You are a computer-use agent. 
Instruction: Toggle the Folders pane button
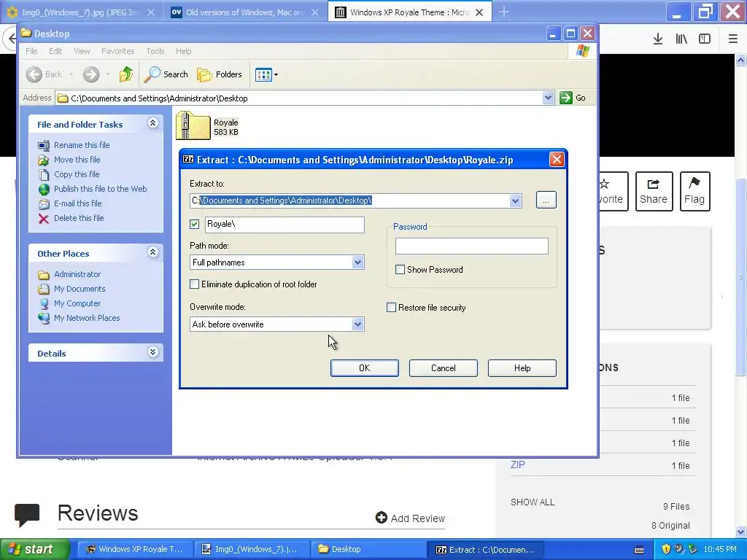pyautogui.click(x=220, y=74)
